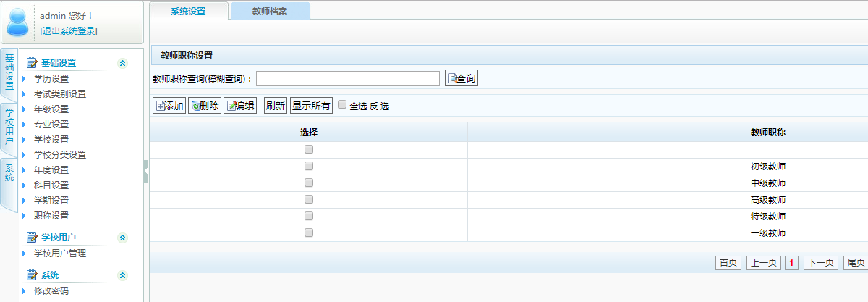The width and height of the screenshot is (868, 302).
Task: Click the 系统 section notepad icon
Action: [32, 275]
